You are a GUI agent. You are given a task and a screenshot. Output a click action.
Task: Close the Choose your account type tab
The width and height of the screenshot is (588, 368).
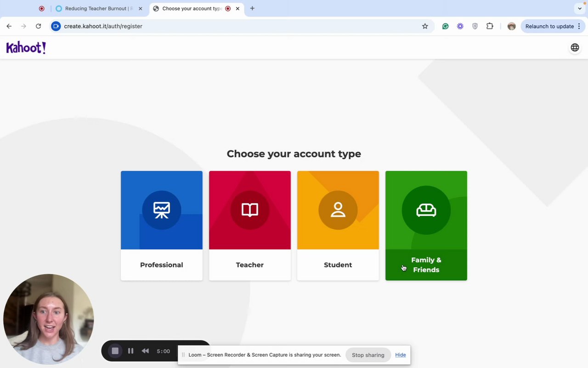tap(237, 8)
